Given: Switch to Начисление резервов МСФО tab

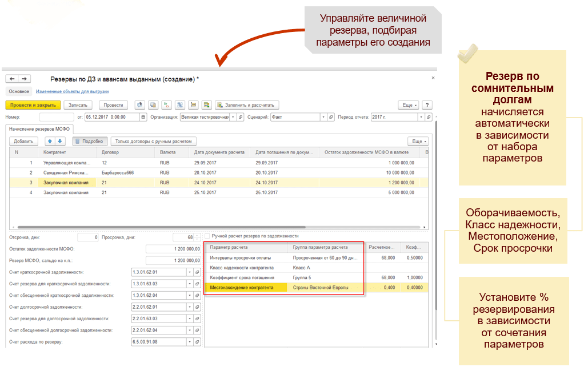Looking at the screenshot, I should 36,128.
